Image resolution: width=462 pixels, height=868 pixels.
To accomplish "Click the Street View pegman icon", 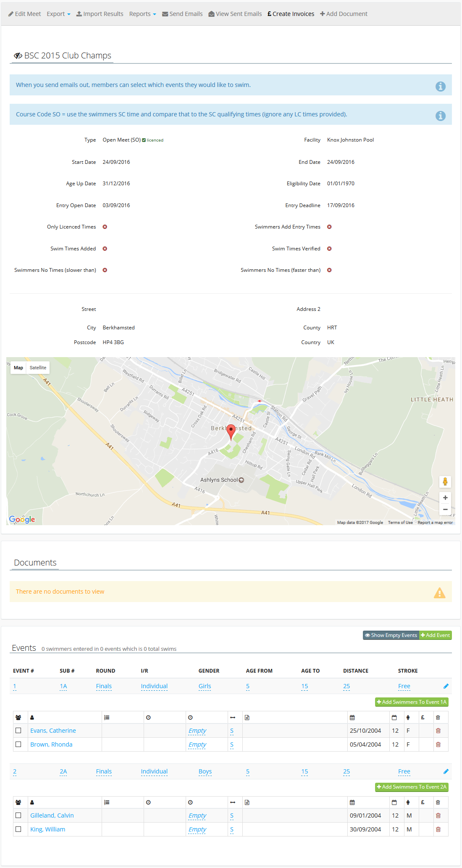I will 445,481.
